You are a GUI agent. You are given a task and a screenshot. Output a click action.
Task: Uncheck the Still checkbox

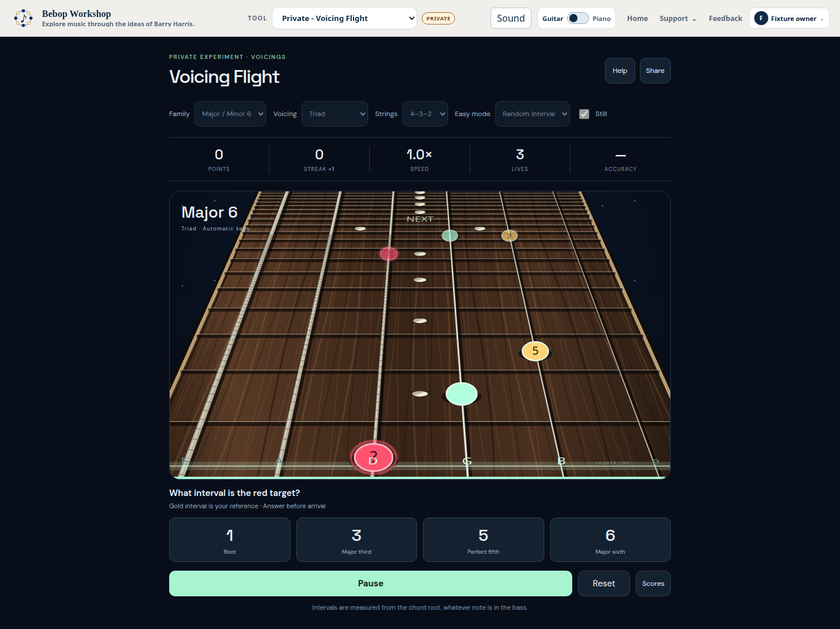pyautogui.click(x=584, y=114)
